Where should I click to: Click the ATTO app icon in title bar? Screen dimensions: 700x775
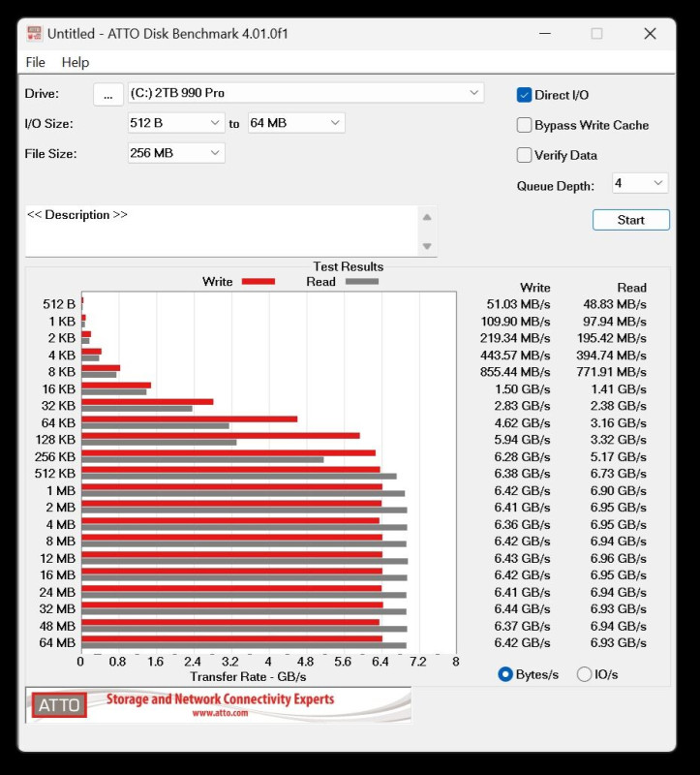click(35, 34)
